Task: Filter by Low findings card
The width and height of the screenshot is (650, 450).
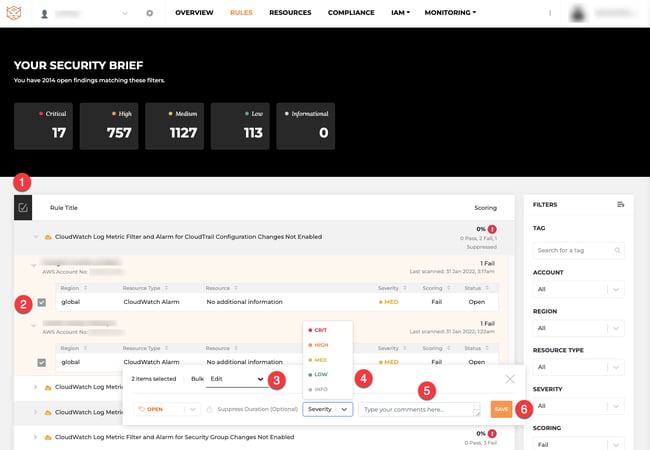Action: 240,126
